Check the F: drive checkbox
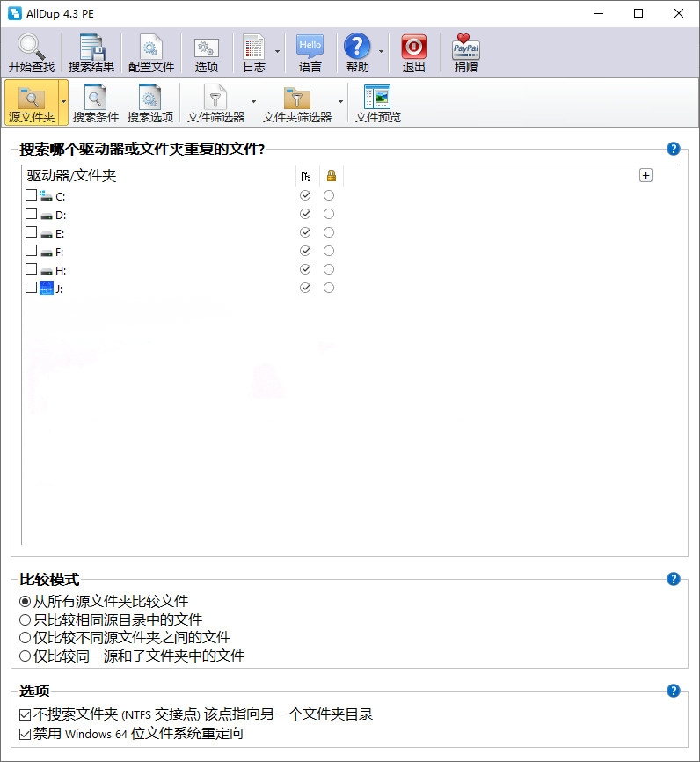The height and width of the screenshot is (762, 700). pyautogui.click(x=31, y=250)
